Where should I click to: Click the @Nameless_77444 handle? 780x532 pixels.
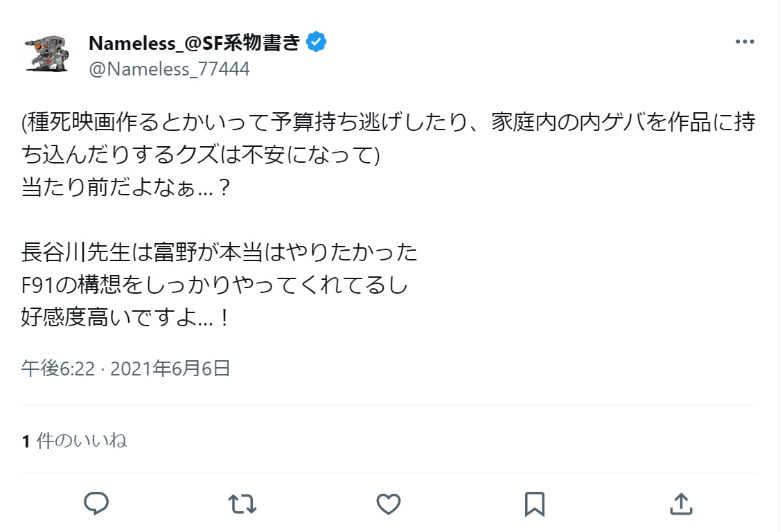point(169,69)
